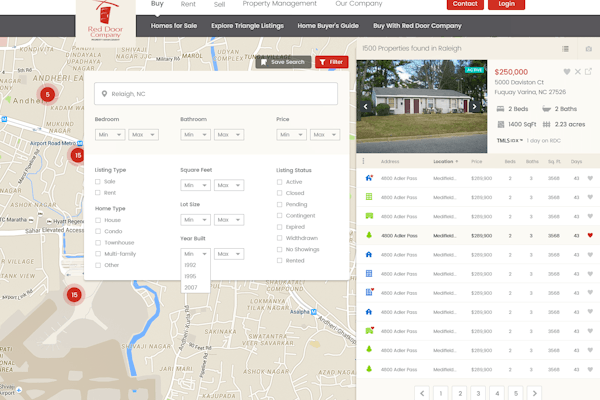The image size is (600, 400).
Task: Open the $250,000 listing in new window
Action: [x=588, y=72]
